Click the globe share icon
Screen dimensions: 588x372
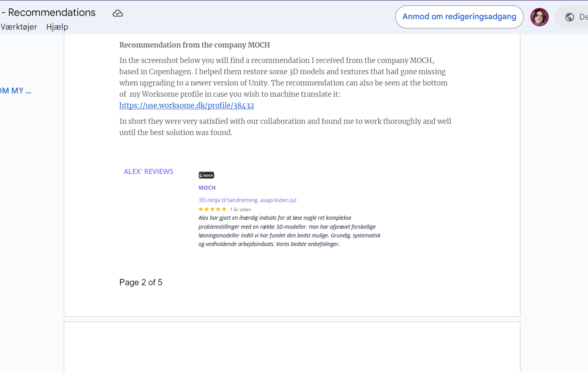(x=570, y=17)
